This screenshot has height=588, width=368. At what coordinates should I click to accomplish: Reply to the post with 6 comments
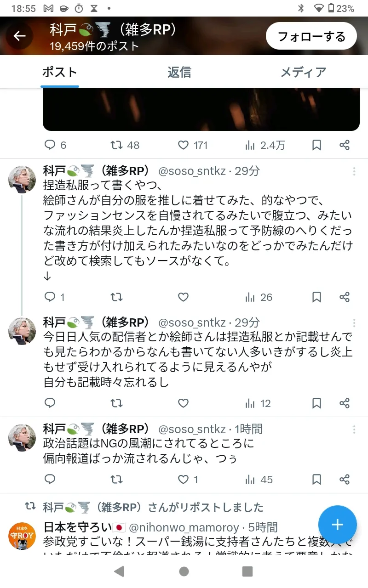50,145
